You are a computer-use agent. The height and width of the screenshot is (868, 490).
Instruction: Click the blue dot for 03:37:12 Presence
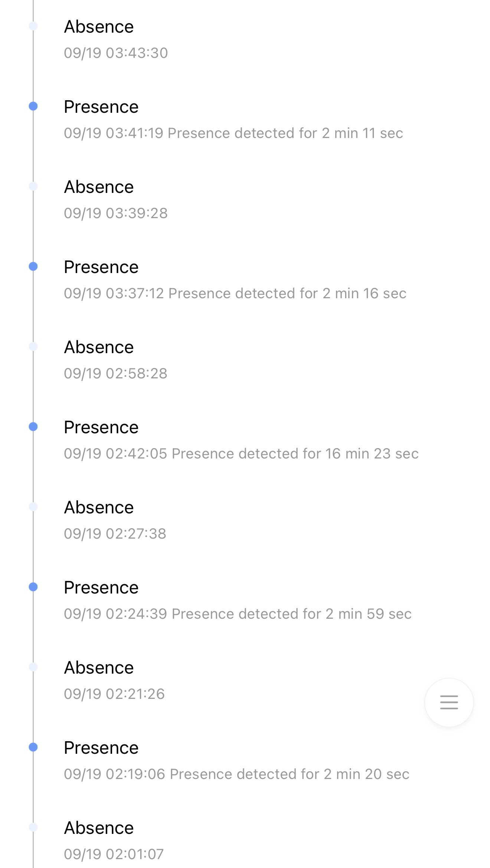click(33, 266)
